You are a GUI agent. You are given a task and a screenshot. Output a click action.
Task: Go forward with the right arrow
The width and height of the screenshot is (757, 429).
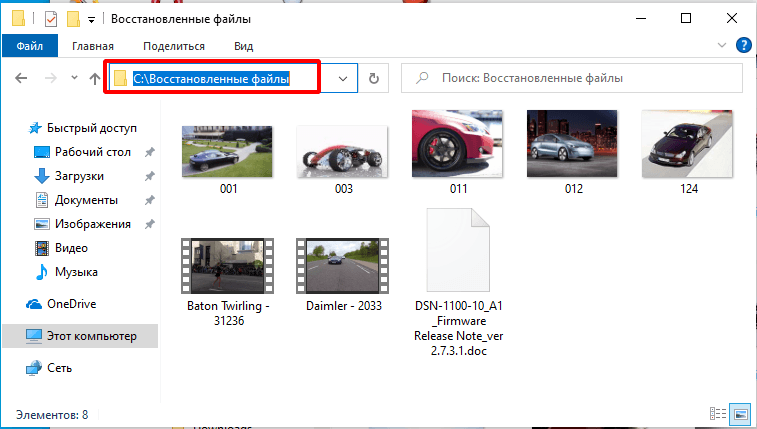tap(51, 78)
